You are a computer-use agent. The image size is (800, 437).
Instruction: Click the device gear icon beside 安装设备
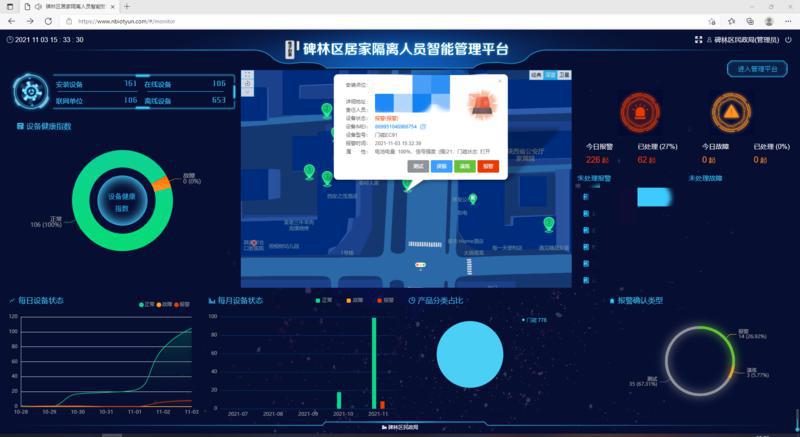coord(31,91)
